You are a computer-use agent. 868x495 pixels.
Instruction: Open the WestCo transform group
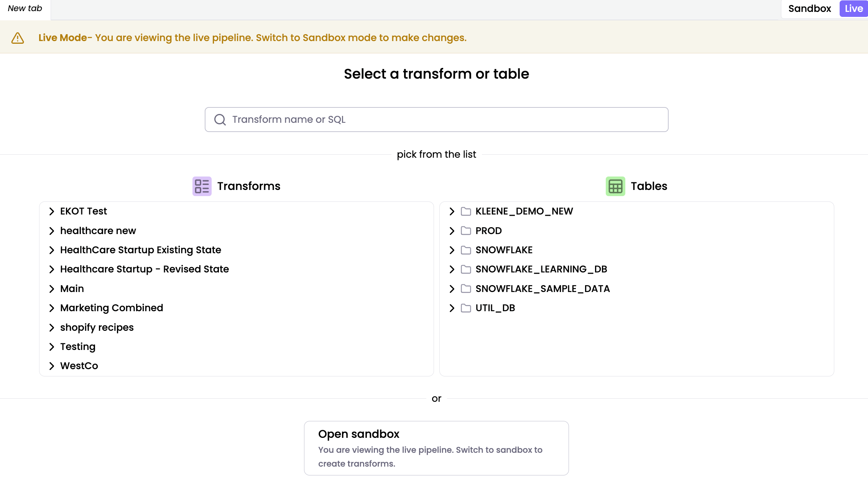[x=79, y=366]
